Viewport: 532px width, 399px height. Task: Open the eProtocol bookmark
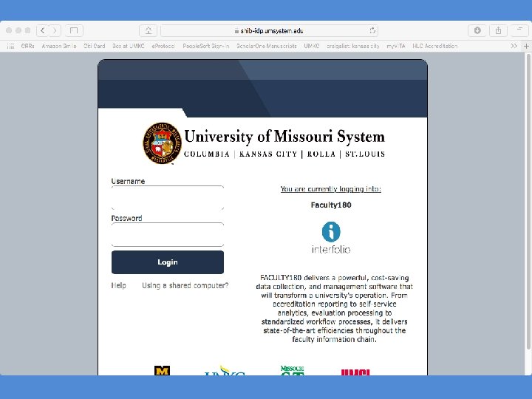coord(163,46)
